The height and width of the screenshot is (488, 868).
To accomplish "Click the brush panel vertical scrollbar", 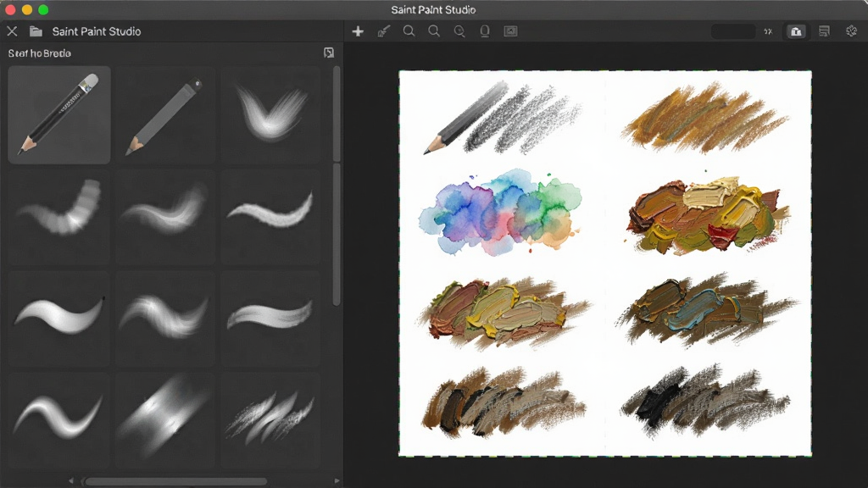I will click(337, 186).
